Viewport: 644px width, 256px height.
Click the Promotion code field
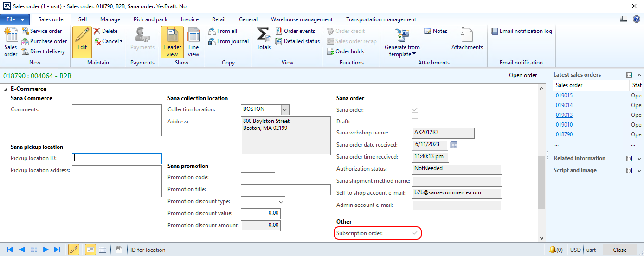pos(258,178)
